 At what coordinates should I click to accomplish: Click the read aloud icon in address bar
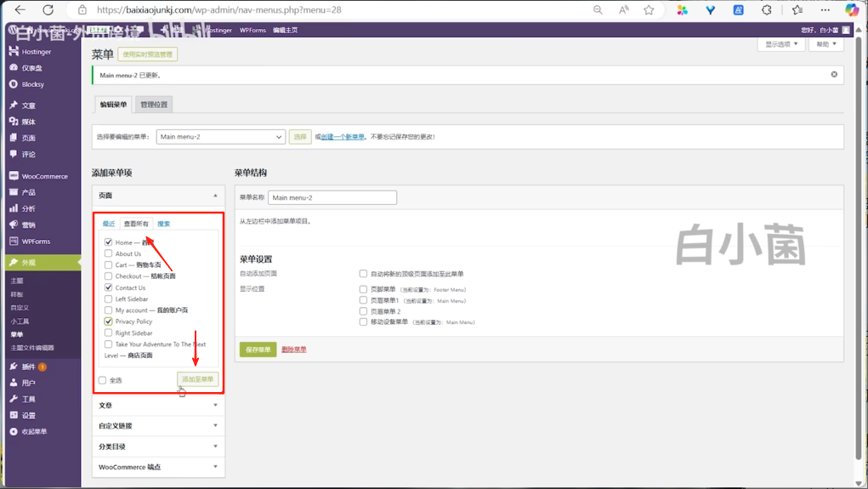coord(624,10)
